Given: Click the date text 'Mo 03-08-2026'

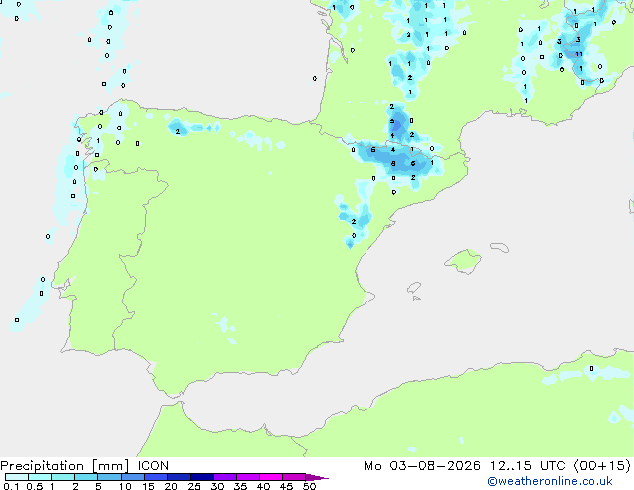Looking at the screenshot, I should coord(422,466).
